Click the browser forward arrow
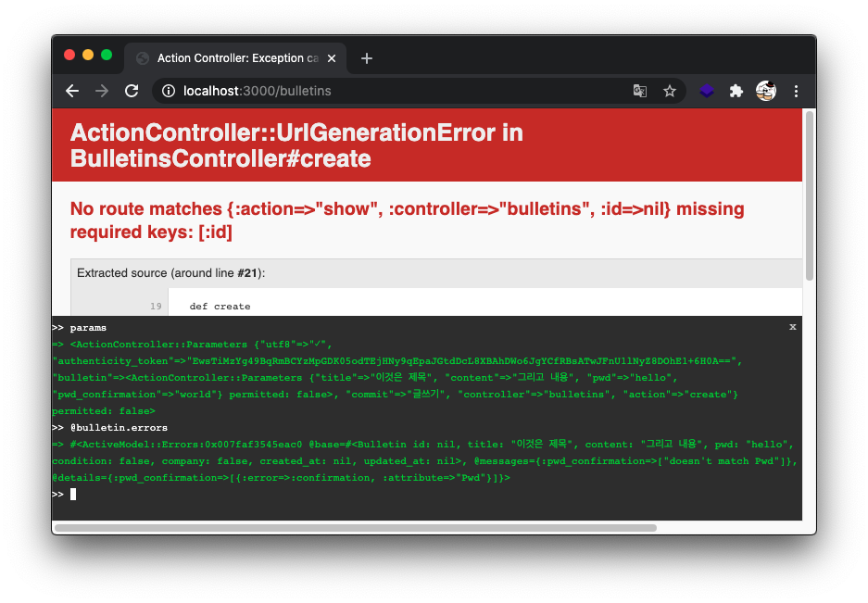 click(102, 91)
